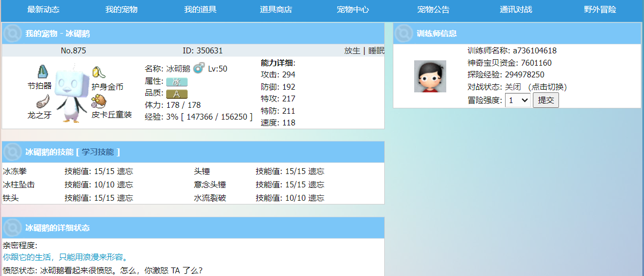The width and height of the screenshot is (644, 276).
Task: Click the circle icon in 冰砌鹅的技能 header
Action: 13,152
